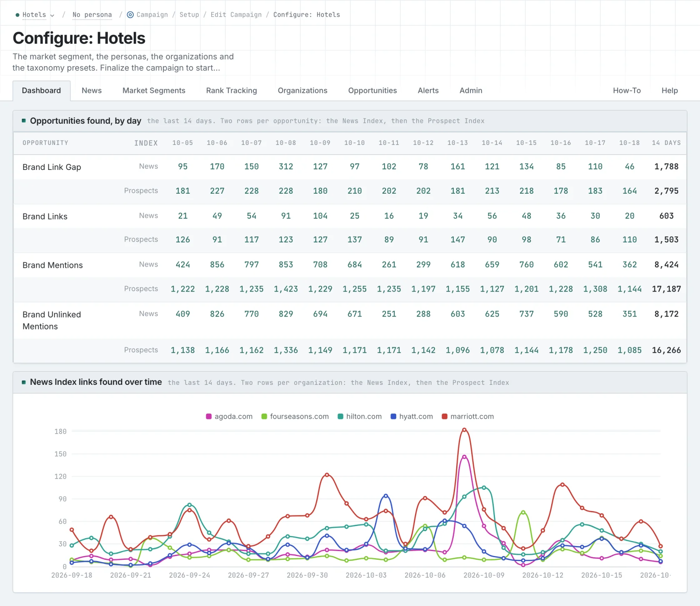Screen dimensions: 700x606
Task: Click the Campaign target icon in breadcrumb
Action: [x=130, y=15]
